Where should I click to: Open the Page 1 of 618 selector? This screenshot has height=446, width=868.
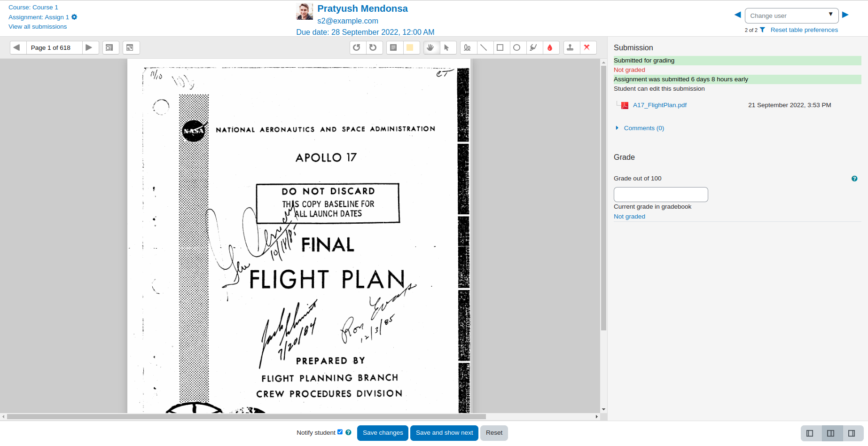tap(54, 47)
